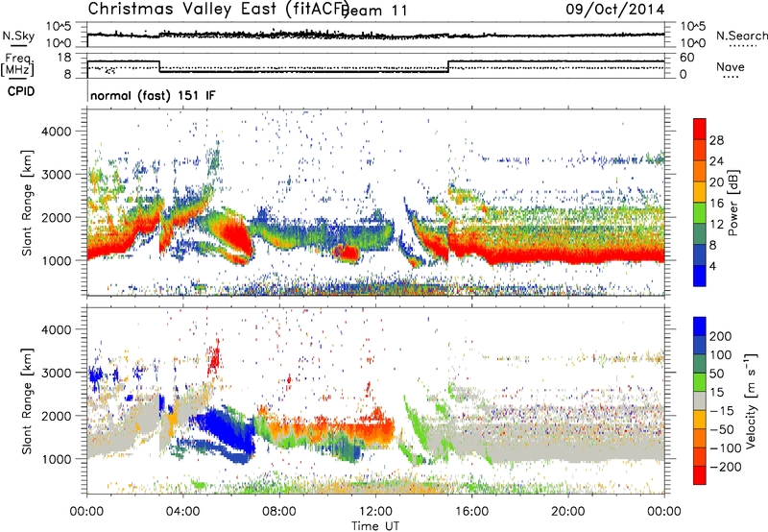
Task: Click the 'Time UT' axis label
Action: 375,526
